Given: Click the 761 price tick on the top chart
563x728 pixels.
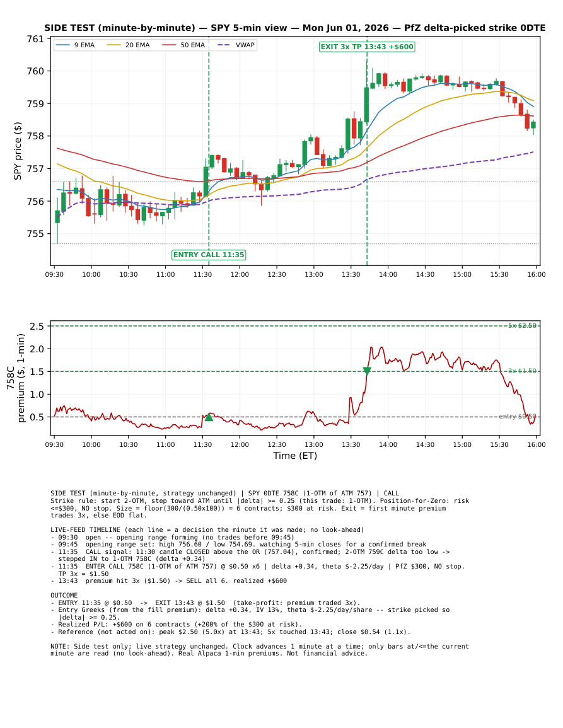Looking at the screenshot, I should (35, 39).
